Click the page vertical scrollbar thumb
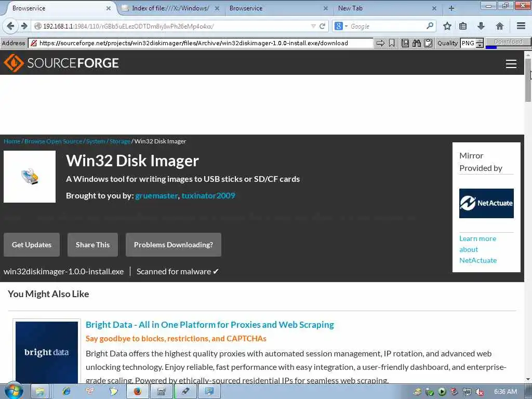Image resolution: width=532 pixels, height=399 pixels. coord(528,79)
